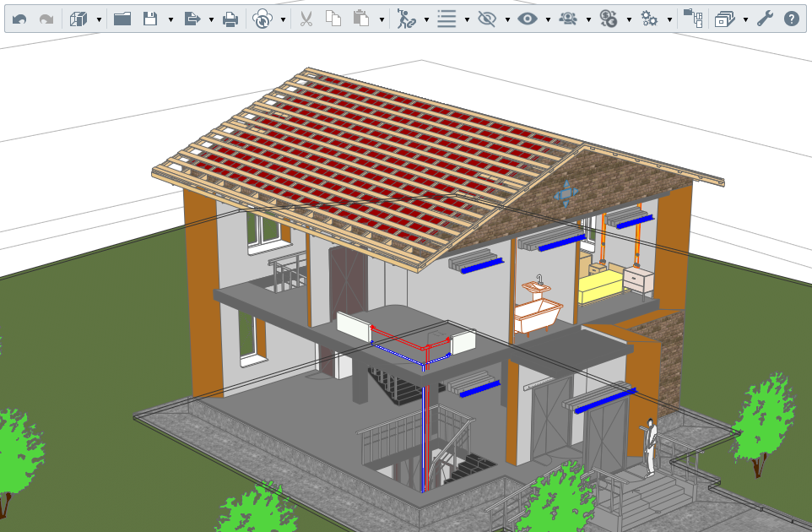Open the stacked windows dropdown arrow
The image size is (812, 532).
(x=745, y=20)
